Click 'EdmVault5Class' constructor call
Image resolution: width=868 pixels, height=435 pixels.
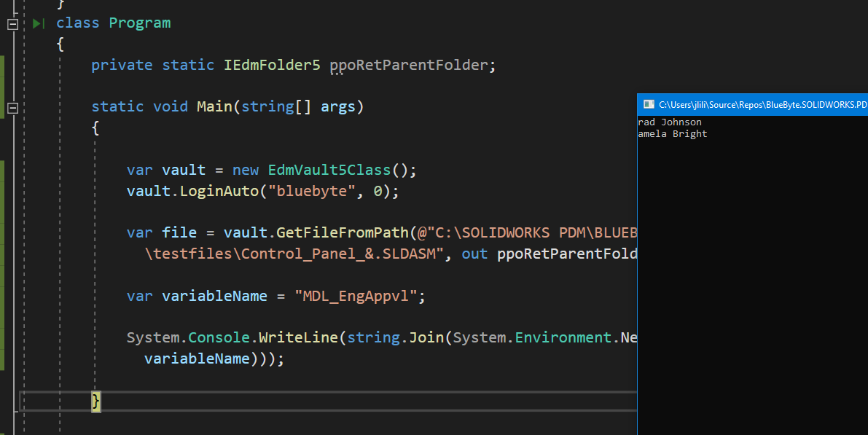tap(329, 170)
